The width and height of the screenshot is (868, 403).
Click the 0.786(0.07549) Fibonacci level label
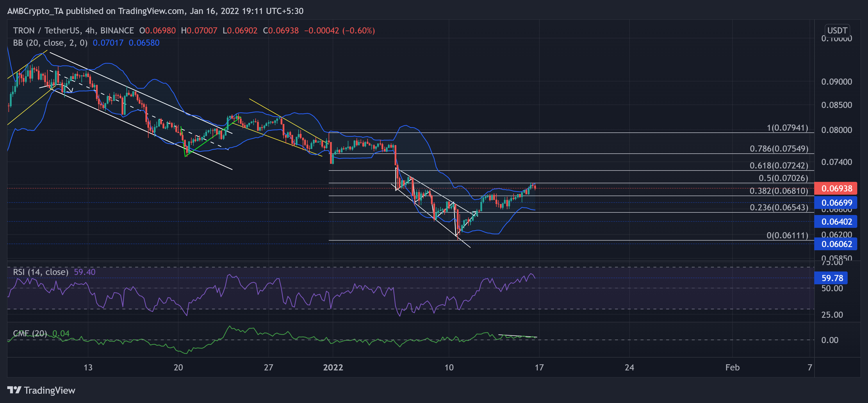(x=779, y=149)
